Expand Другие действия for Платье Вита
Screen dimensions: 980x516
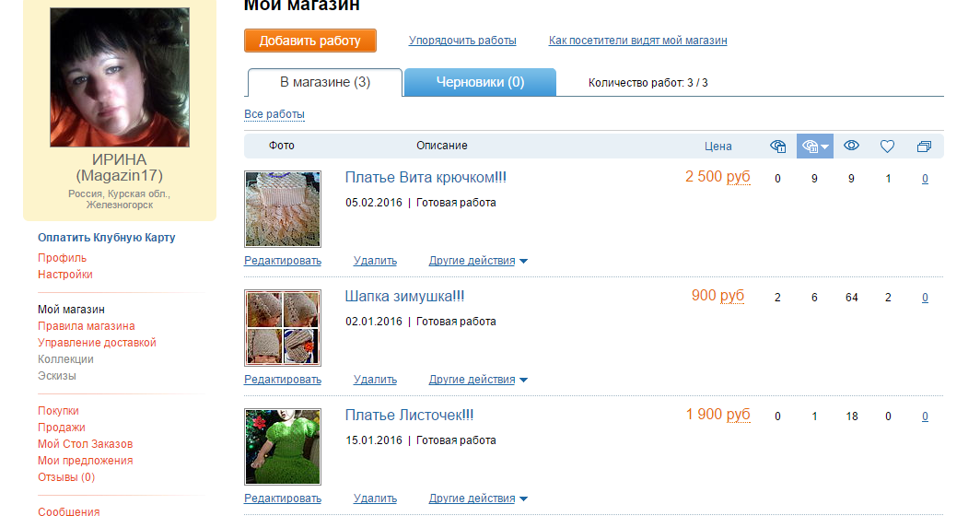tap(478, 261)
